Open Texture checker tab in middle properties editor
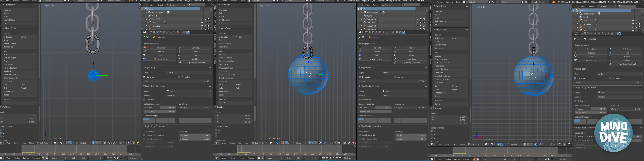Viewport: 644px width, 161px height. click(x=397, y=32)
